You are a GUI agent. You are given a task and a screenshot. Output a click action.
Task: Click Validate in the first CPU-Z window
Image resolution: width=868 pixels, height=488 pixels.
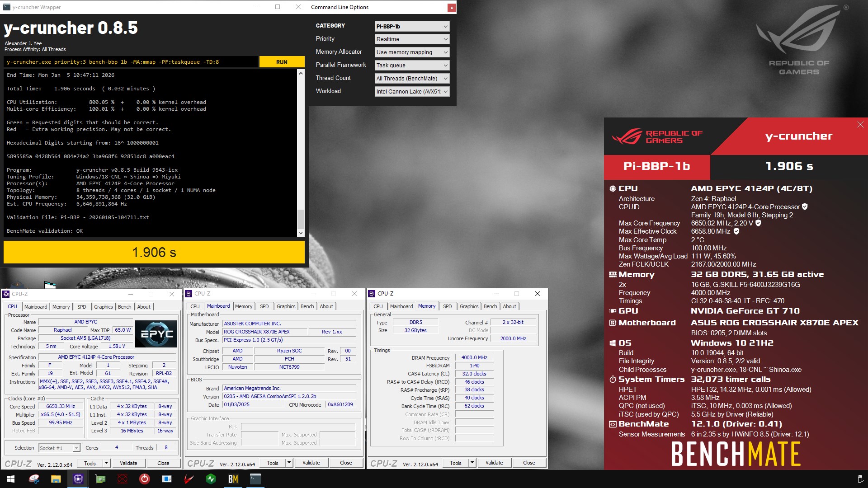pyautogui.click(x=128, y=463)
